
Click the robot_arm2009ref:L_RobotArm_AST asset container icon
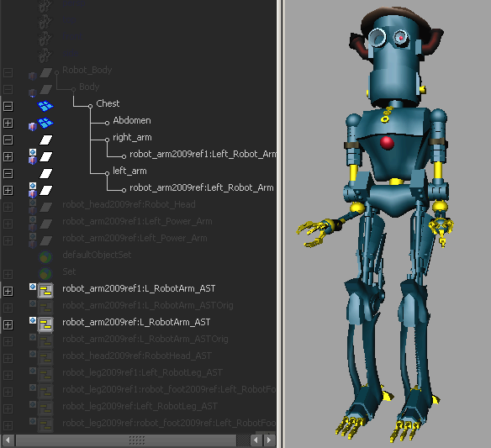point(45,324)
